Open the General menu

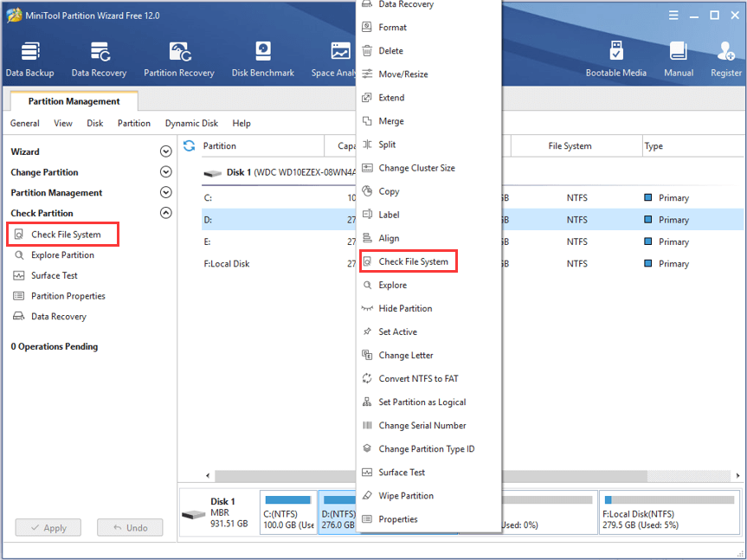point(25,123)
